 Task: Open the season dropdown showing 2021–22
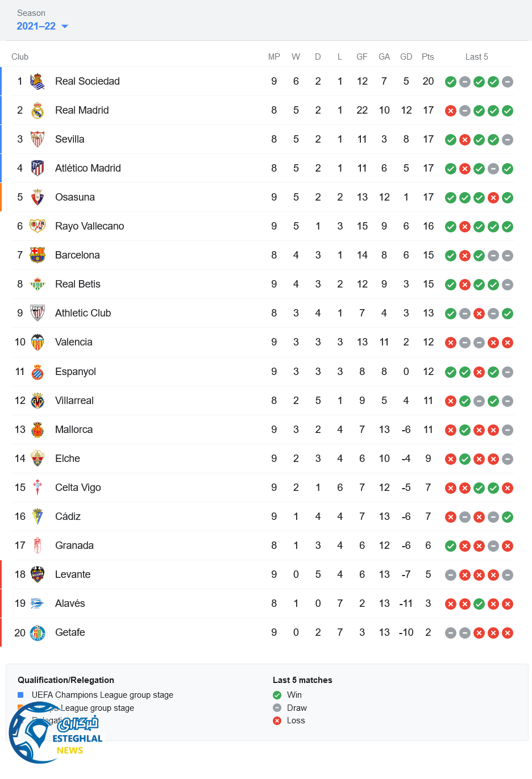pos(42,26)
